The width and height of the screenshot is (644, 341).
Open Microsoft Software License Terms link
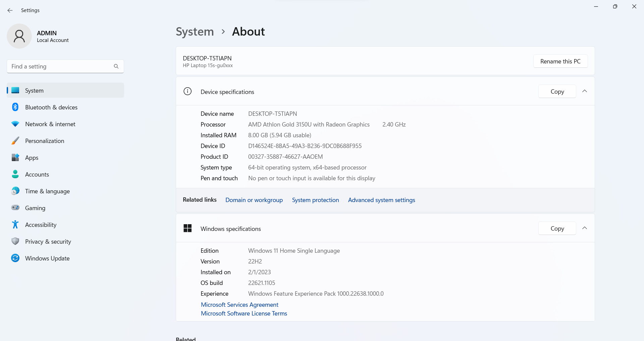coord(244,313)
